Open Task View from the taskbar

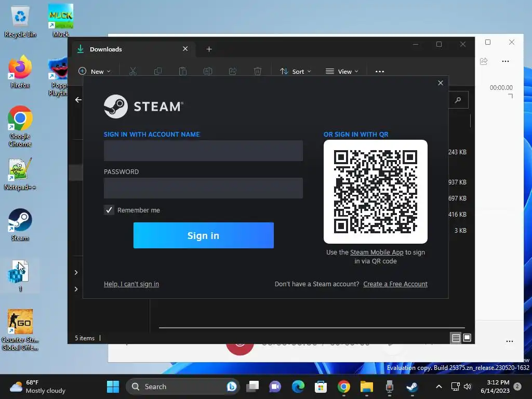[253, 387]
